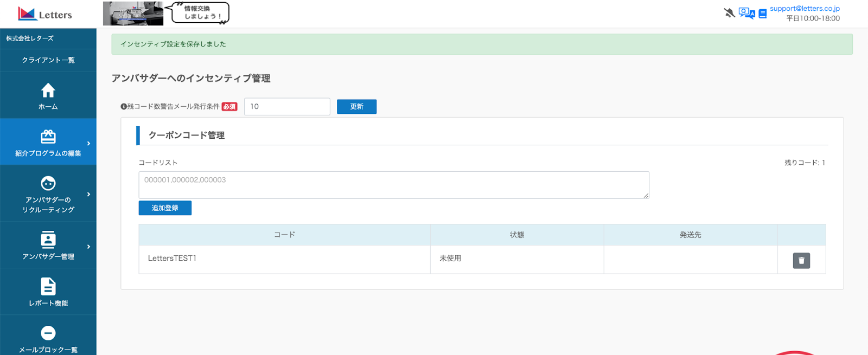
Task: Click the コード column header
Action: [x=284, y=235]
